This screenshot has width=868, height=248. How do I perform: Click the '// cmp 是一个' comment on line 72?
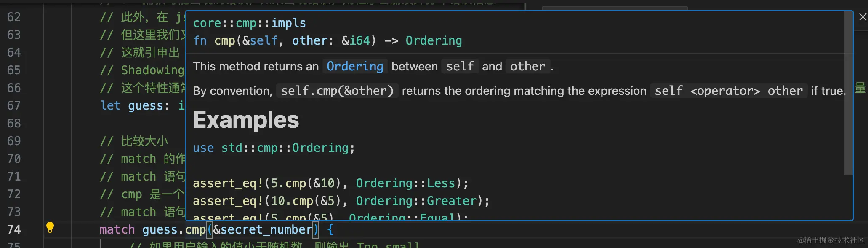pos(142,194)
